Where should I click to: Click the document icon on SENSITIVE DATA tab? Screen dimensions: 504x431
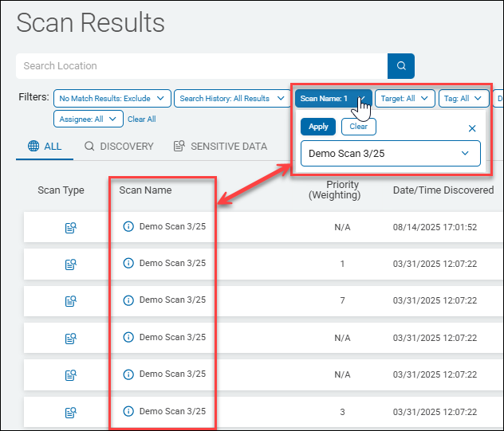coord(179,146)
